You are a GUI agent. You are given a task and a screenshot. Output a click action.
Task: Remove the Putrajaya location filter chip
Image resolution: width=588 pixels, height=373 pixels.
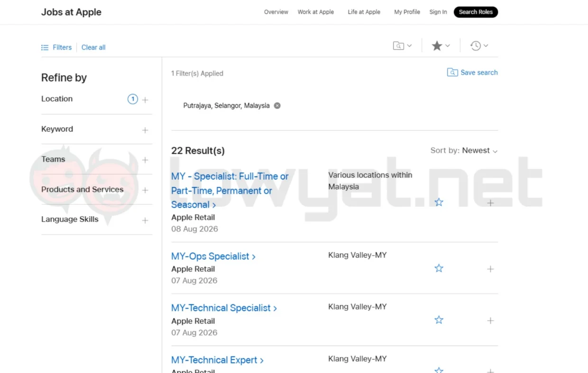277,106
